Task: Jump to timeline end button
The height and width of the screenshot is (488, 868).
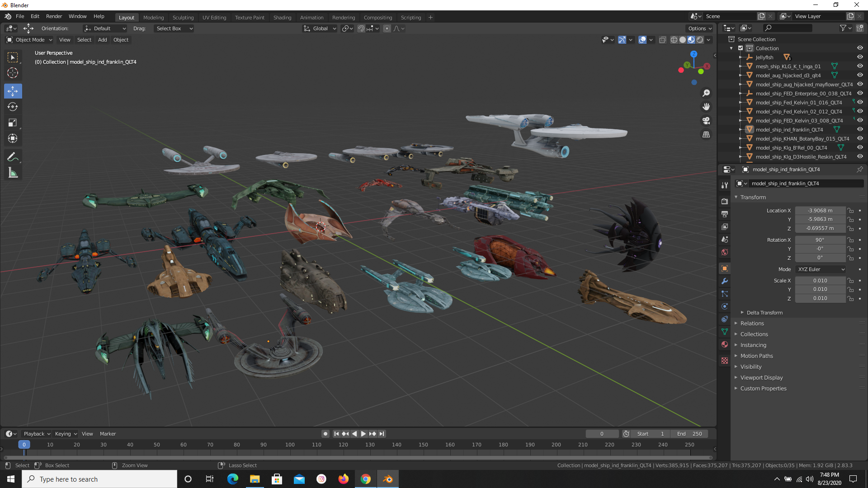Action: tap(382, 434)
